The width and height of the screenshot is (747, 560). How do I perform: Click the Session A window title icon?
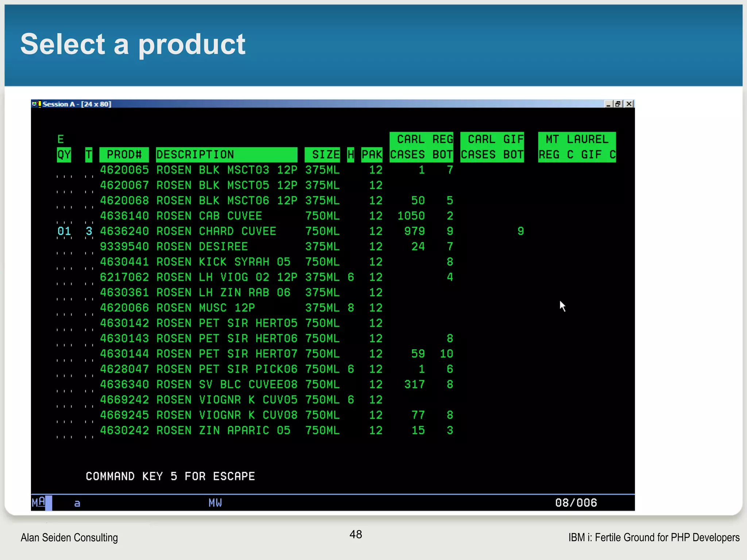[36, 104]
